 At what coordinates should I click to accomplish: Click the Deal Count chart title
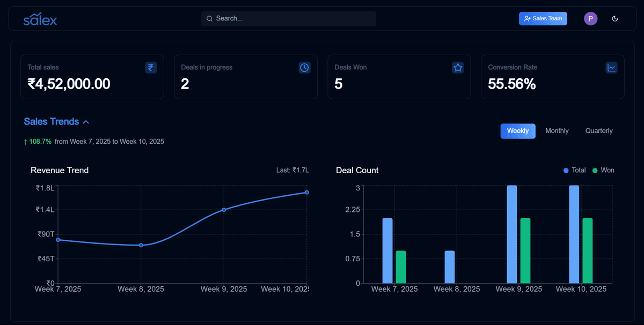(357, 170)
